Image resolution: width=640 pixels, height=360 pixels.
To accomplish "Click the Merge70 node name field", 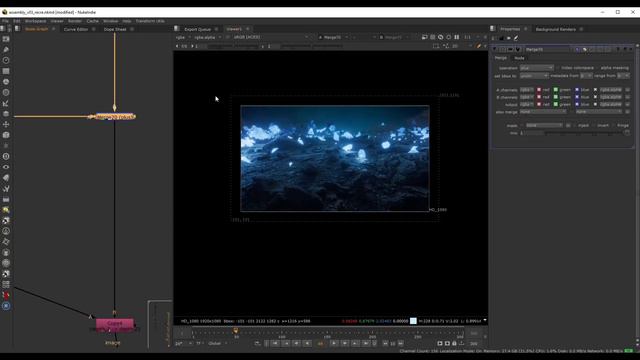I will 547,49.
